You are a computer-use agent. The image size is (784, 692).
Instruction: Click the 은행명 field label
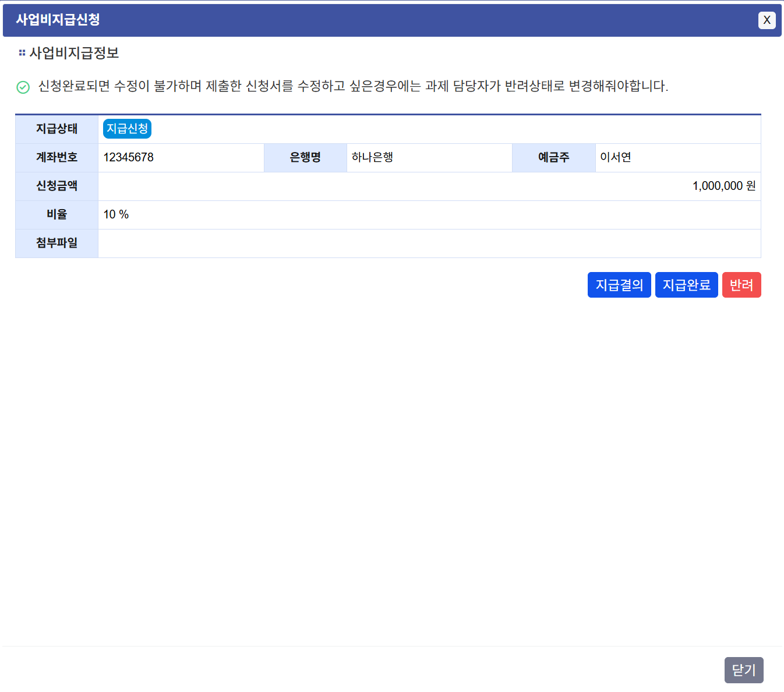tap(305, 157)
